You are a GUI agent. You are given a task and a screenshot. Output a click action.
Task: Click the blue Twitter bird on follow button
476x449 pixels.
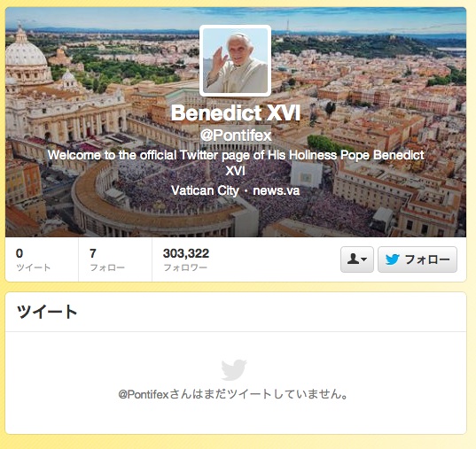[x=392, y=259]
